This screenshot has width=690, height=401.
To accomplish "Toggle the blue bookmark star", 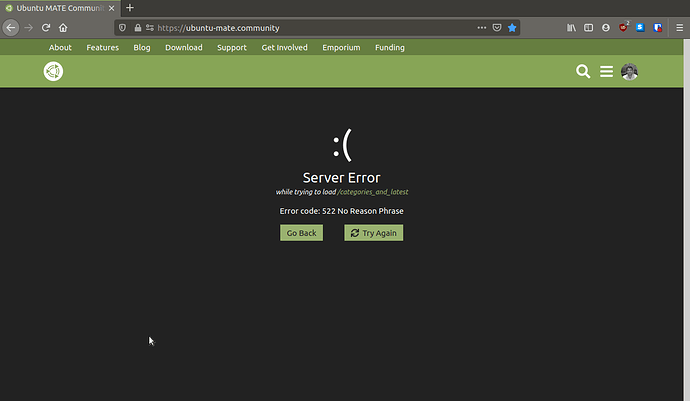I will pyautogui.click(x=512, y=28).
